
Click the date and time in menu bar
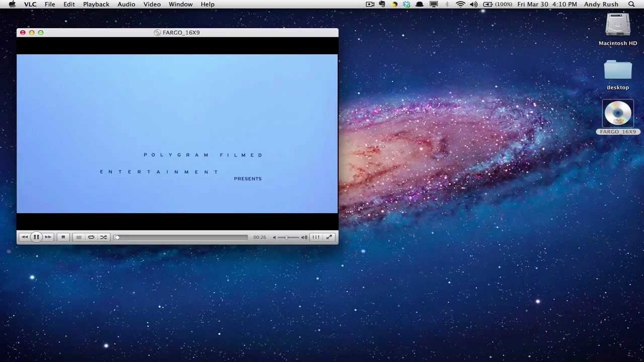547,4
